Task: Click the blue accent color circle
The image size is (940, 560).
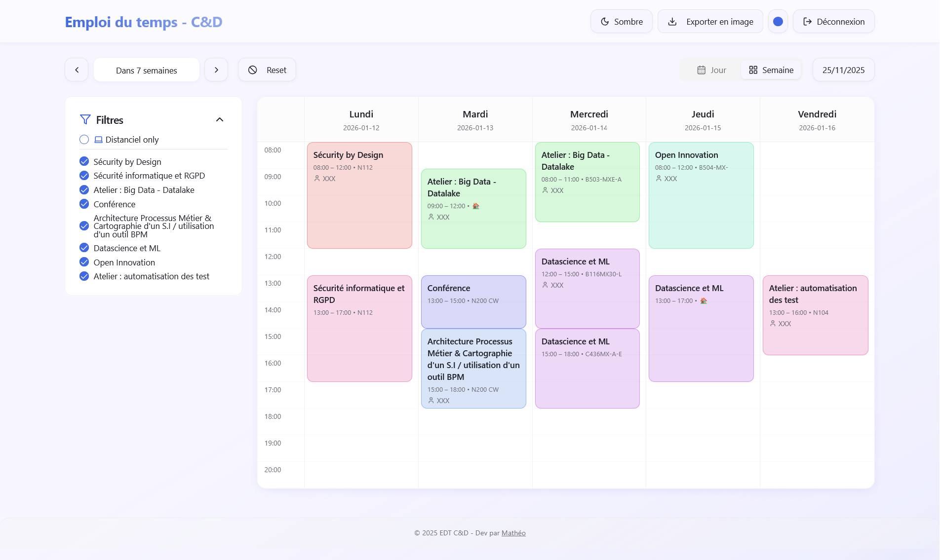Action: [778, 22]
